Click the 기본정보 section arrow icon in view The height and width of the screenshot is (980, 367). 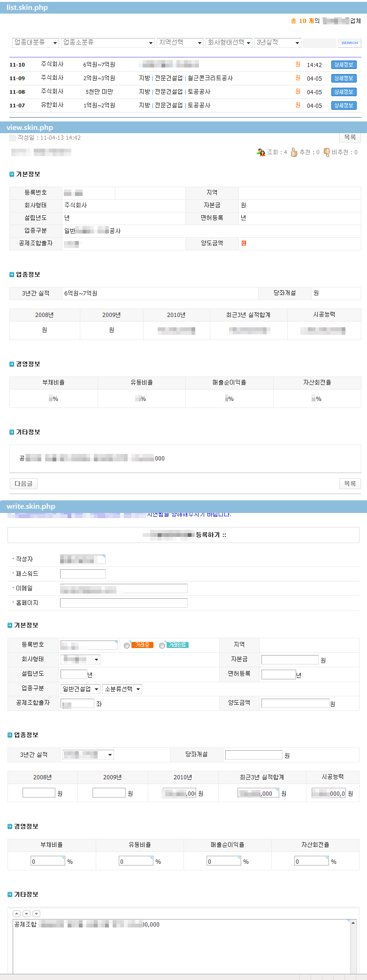[x=12, y=174]
